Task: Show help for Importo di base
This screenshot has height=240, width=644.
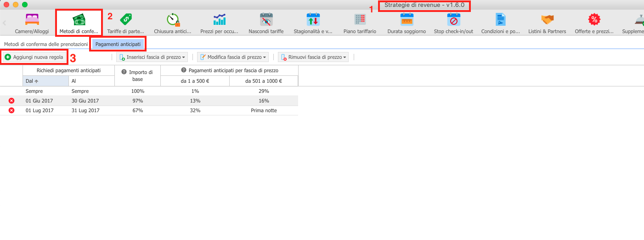Action: pyautogui.click(x=124, y=72)
